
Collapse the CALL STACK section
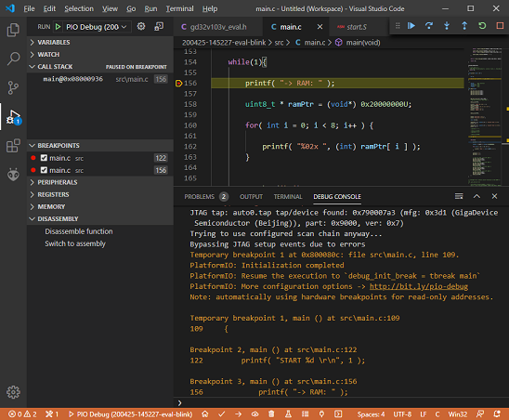(100, 67)
